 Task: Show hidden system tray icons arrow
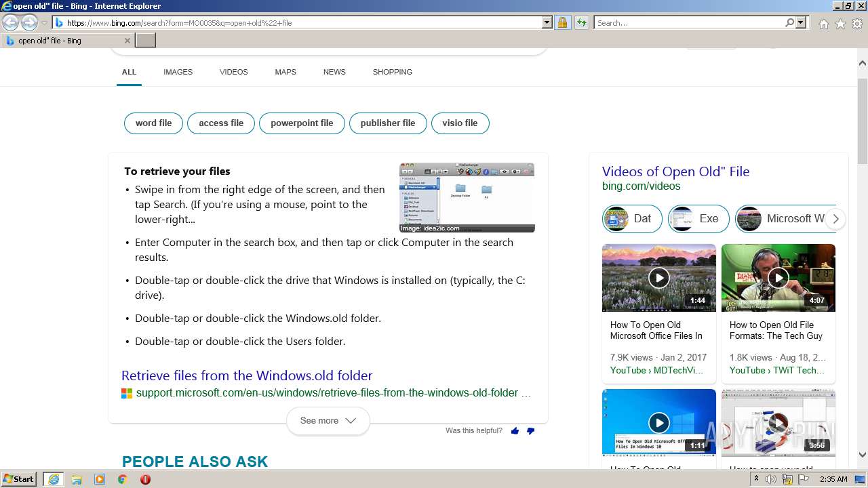click(x=757, y=479)
